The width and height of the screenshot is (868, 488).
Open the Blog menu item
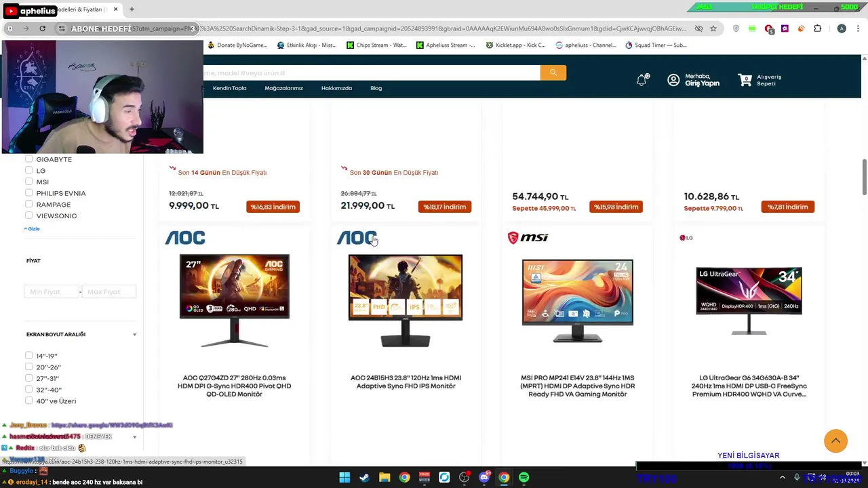tap(376, 88)
